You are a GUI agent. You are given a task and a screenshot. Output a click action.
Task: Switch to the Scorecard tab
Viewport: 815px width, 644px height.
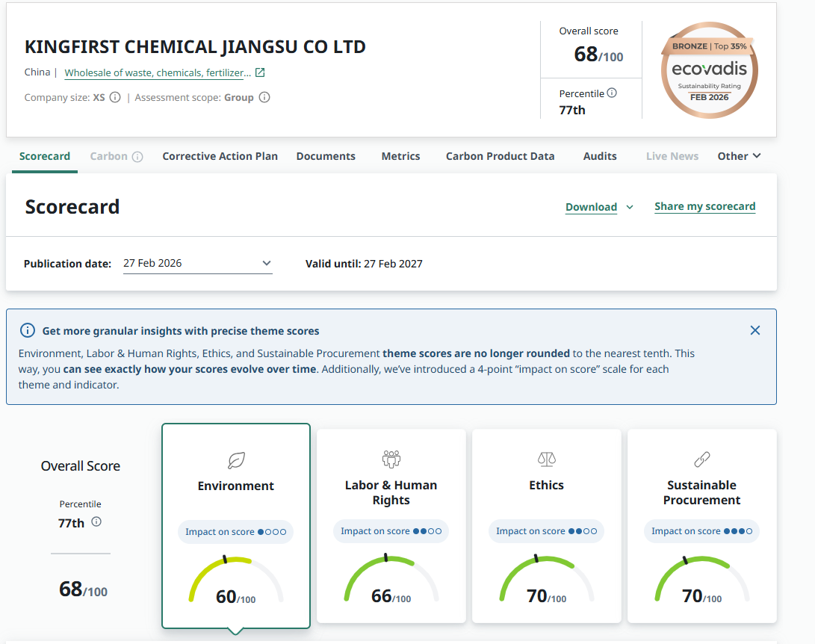pos(45,156)
